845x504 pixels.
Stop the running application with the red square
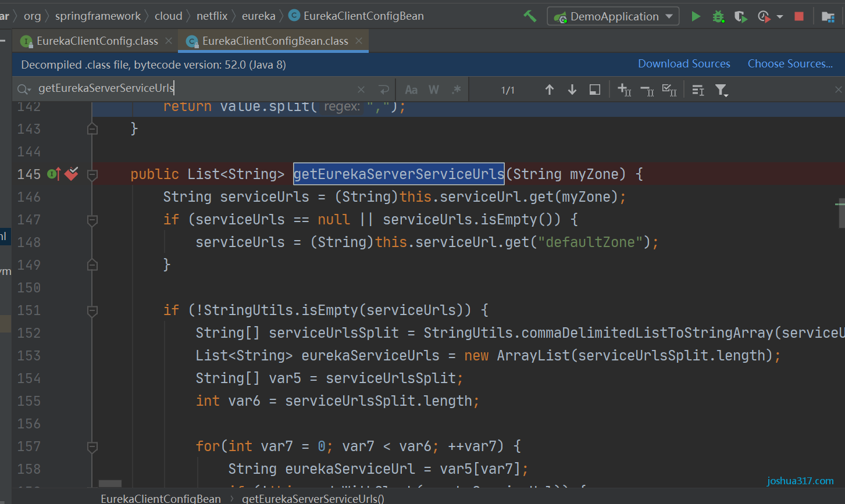point(799,16)
